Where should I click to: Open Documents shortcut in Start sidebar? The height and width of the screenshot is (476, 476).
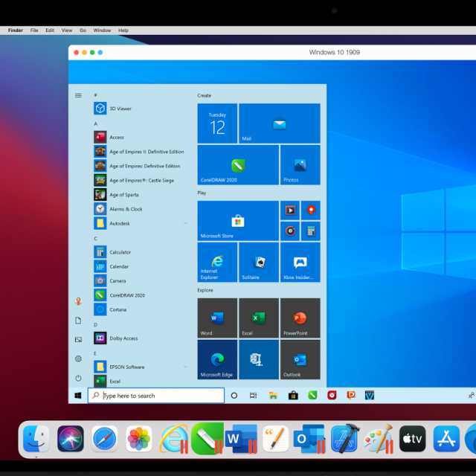coord(78,321)
